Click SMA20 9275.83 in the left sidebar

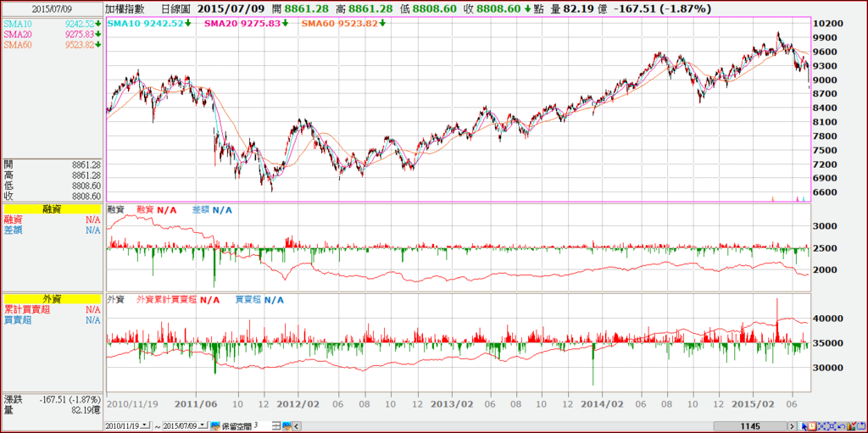(x=53, y=35)
